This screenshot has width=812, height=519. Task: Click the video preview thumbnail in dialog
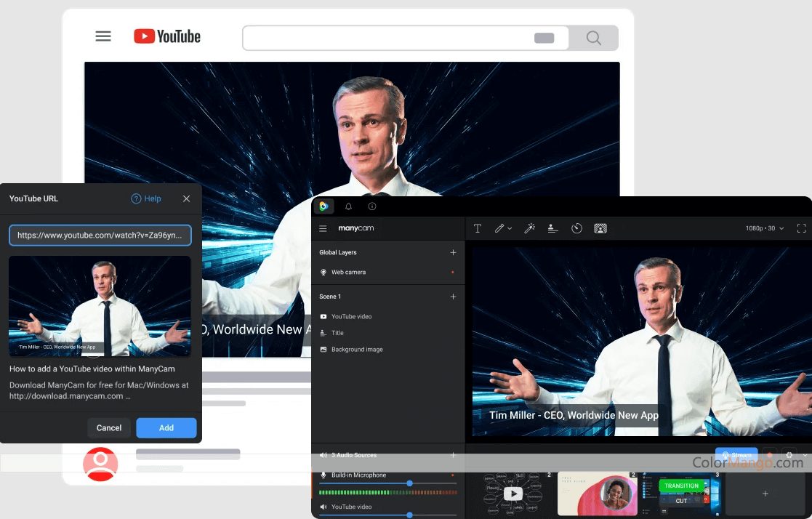click(100, 305)
